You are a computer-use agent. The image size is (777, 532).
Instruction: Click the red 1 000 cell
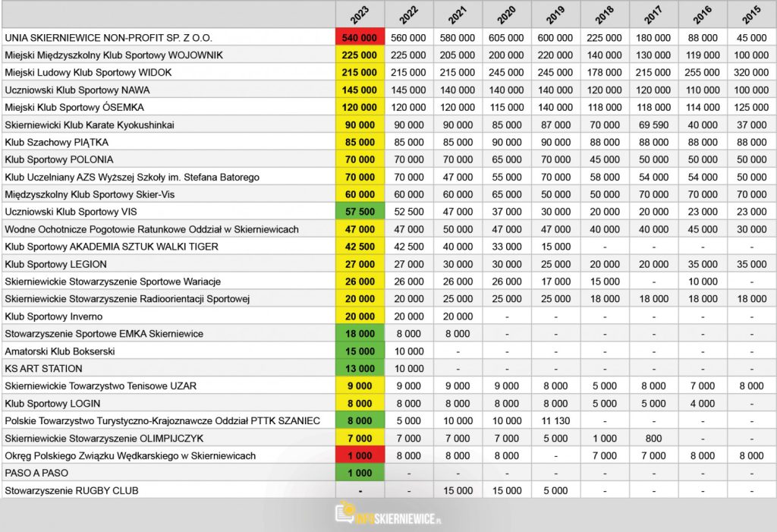[x=360, y=455]
